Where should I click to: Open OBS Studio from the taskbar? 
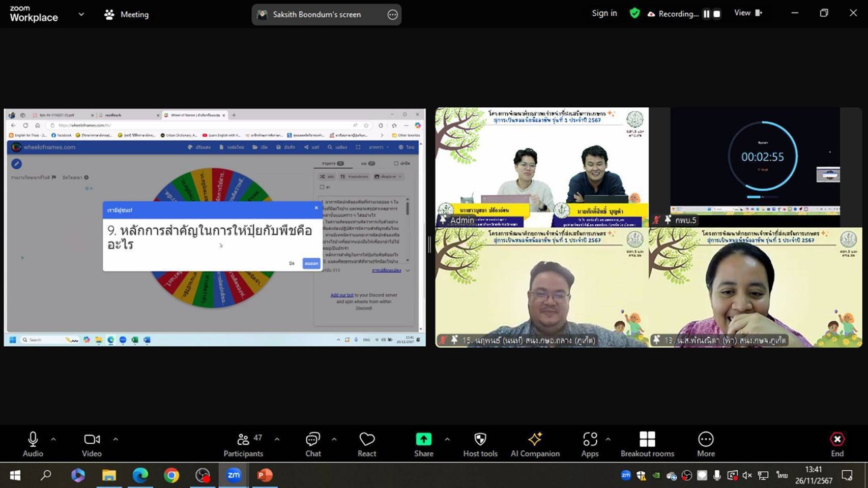point(202,475)
